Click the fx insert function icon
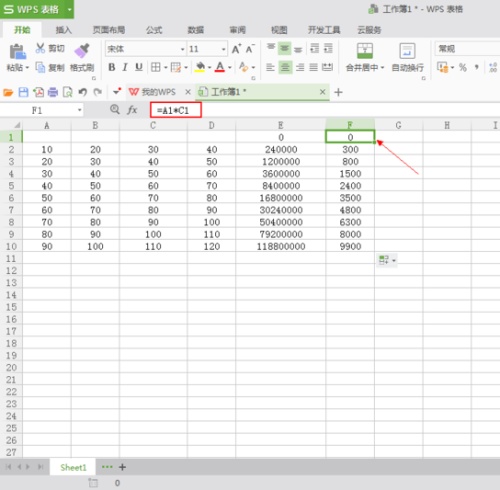This screenshot has width=500, height=490. 132,110
